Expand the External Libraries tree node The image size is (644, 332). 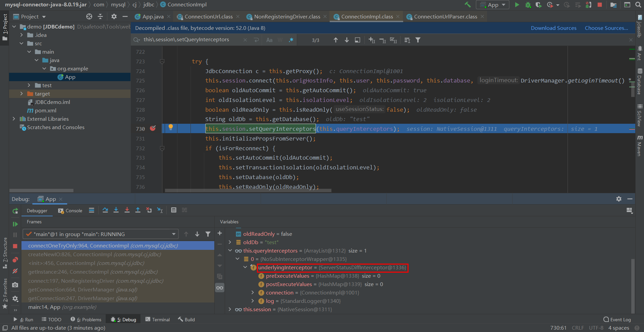[x=14, y=119]
